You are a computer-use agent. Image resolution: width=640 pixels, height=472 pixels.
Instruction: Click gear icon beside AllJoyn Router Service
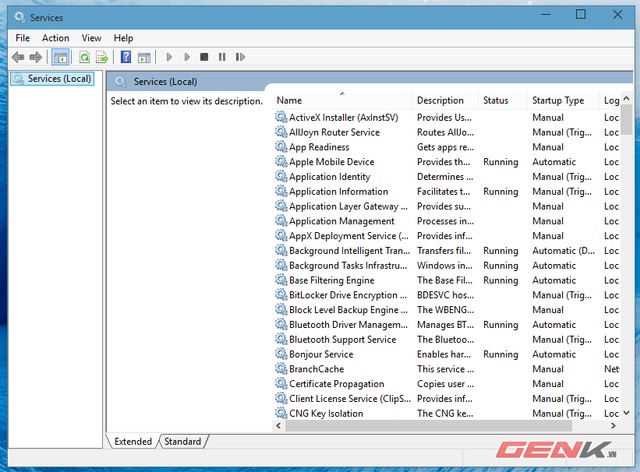coord(281,132)
